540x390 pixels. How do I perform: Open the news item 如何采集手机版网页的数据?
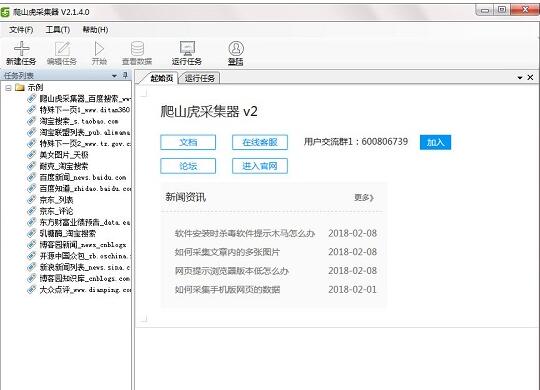227,289
